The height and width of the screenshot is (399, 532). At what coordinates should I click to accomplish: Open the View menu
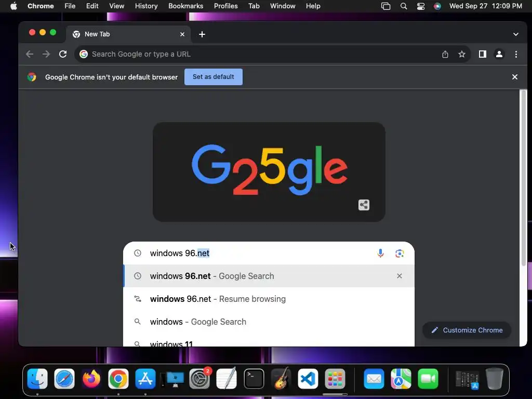117,6
